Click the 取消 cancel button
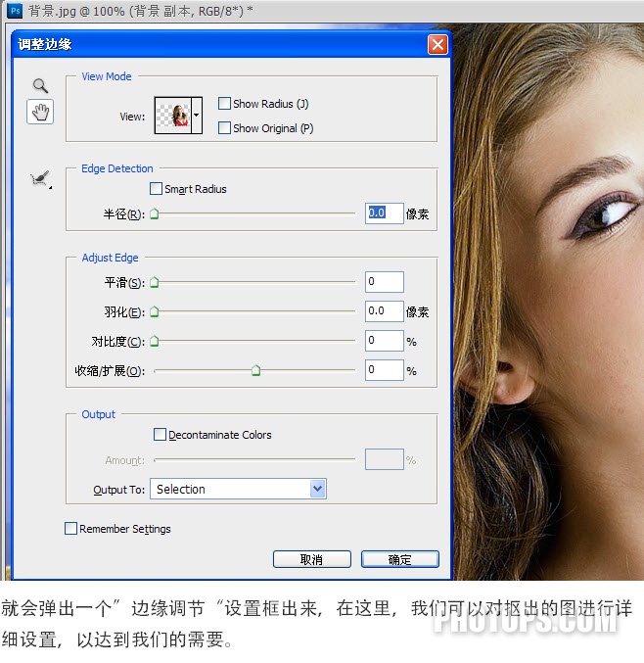The image size is (644, 663). pos(312,559)
